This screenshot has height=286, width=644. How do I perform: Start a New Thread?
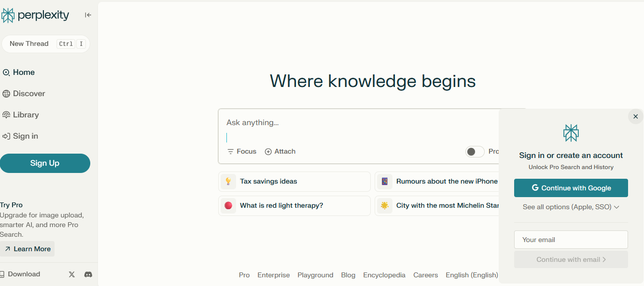click(46, 44)
